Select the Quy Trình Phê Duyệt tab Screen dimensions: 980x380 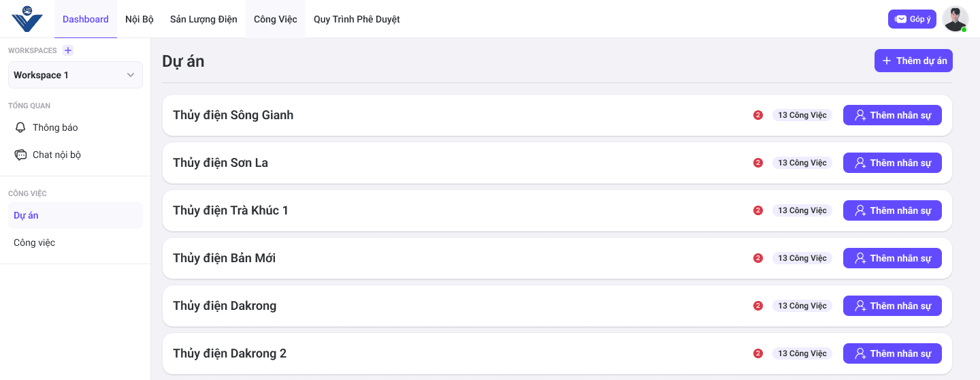click(x=357, y=19)
